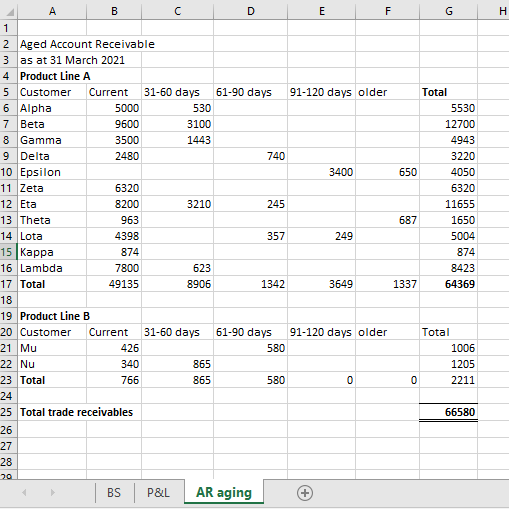
Task: Click the select-all corner triangle
Action: pos(10,12)
